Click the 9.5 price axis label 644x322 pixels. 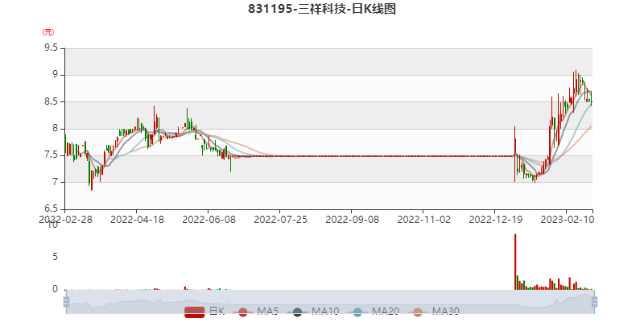pyautogui.click(x=52, y=48)
